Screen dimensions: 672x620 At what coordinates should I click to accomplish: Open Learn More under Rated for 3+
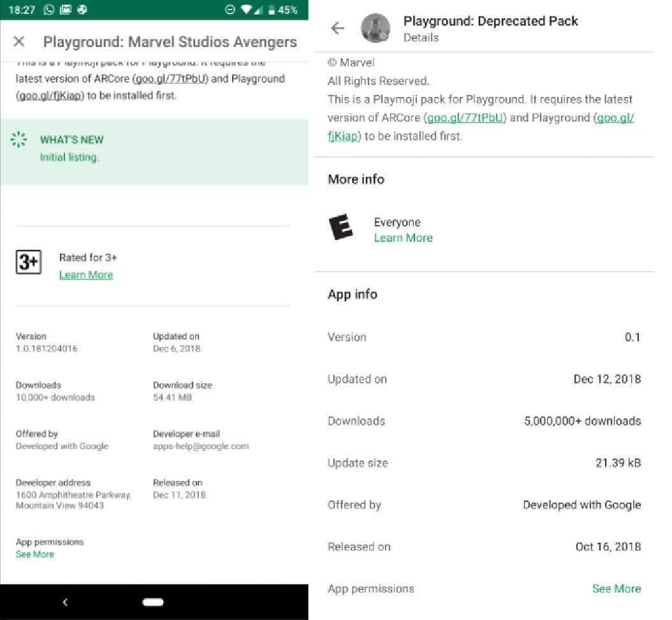(86, 275)
